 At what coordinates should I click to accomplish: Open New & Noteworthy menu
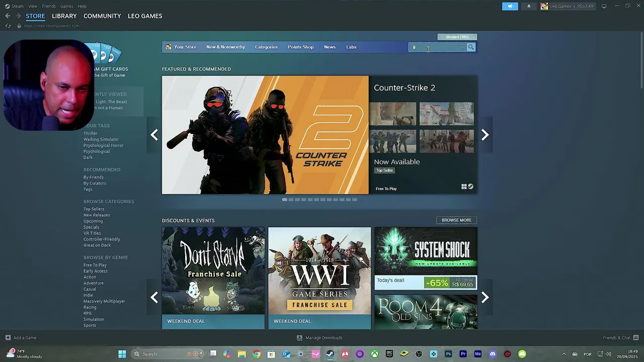[225, 47]
